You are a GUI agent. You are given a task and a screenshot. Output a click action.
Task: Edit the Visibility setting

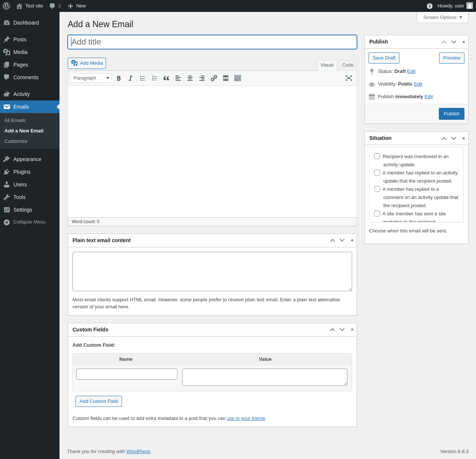(418, 84)
